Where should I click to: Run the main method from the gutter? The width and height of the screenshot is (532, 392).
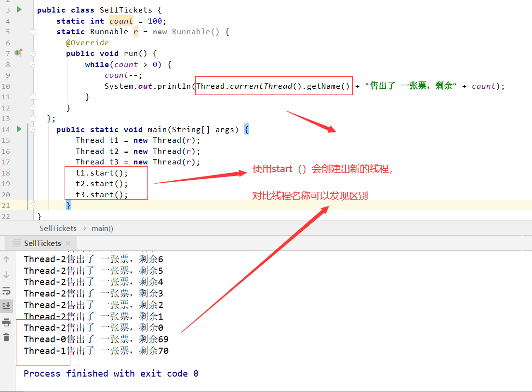click(x=19, y=129)
